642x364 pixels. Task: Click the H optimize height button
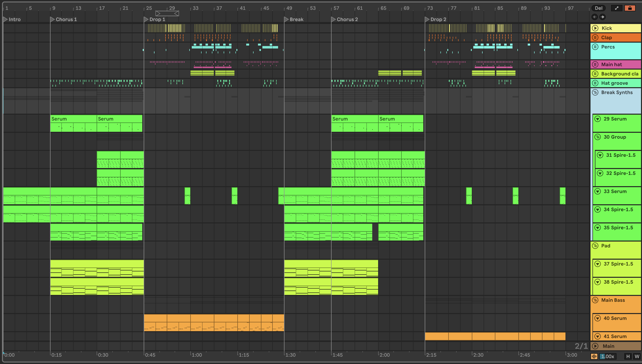point(628,356)
